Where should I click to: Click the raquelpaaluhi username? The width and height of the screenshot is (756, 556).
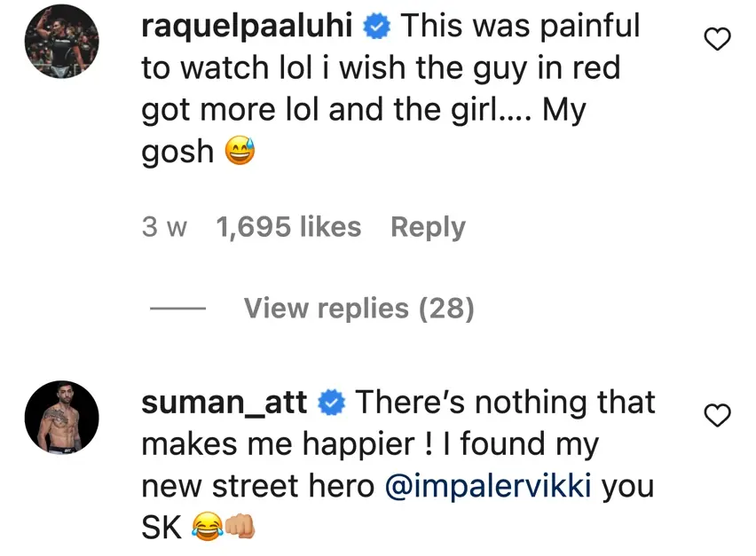point(248,27)
